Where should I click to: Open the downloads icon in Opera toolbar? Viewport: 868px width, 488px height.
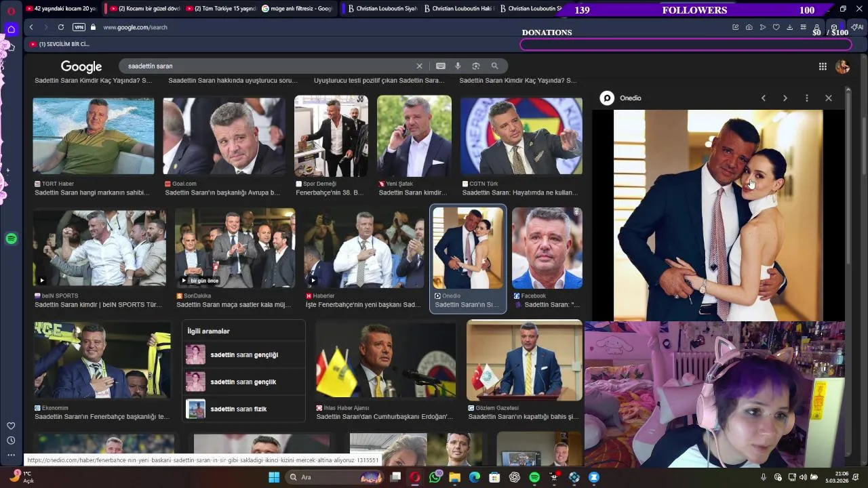[789, 27]
